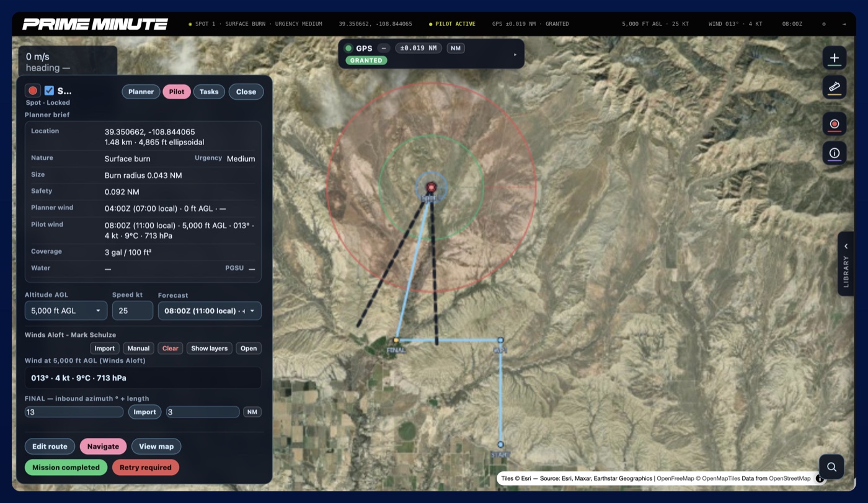Screen dimensions: 868x503
Task: Click the arrow icon at top-bar end
Action: point(844,24)
